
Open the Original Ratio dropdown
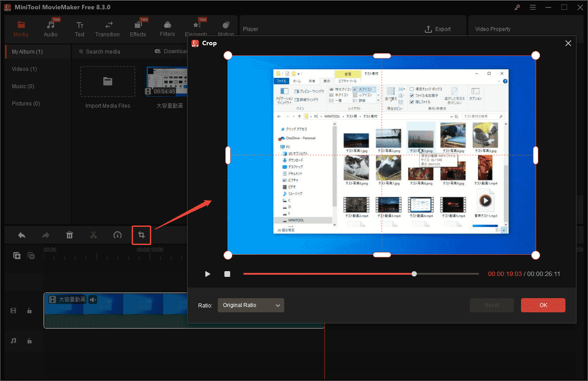pos(251,305)
